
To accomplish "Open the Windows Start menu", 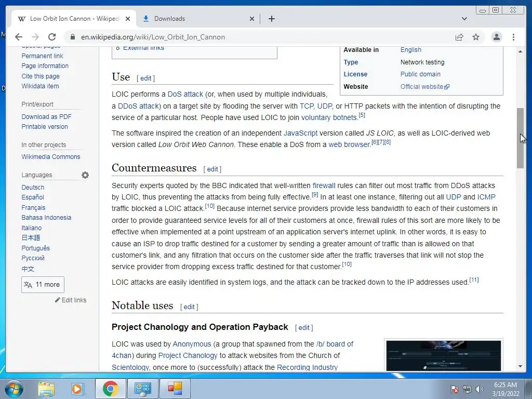I will coord(14,389).
